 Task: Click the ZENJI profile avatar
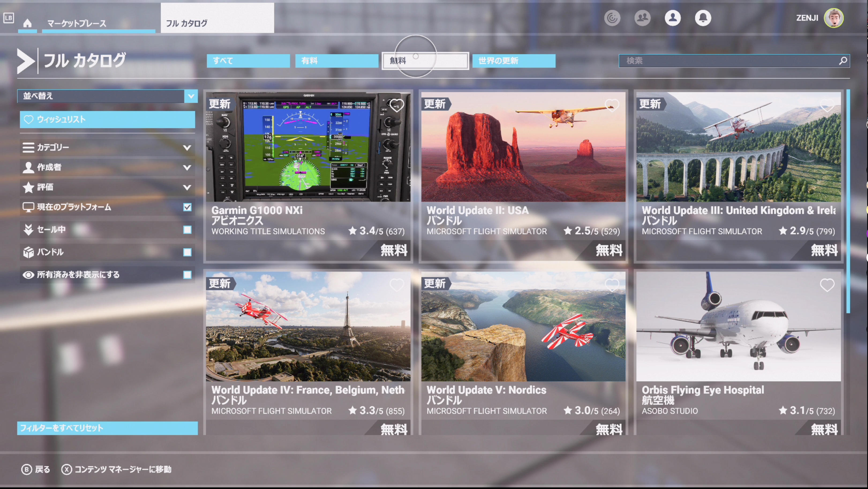(833, 18)
